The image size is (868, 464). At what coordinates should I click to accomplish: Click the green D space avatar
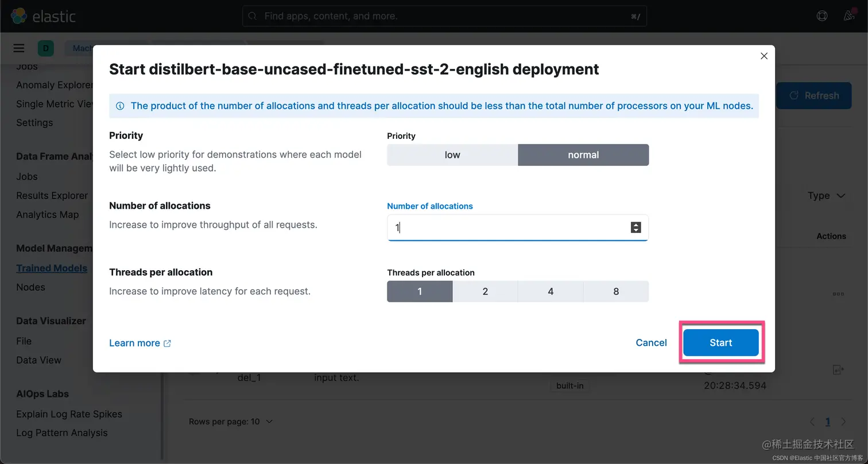(x=46, y=48)
